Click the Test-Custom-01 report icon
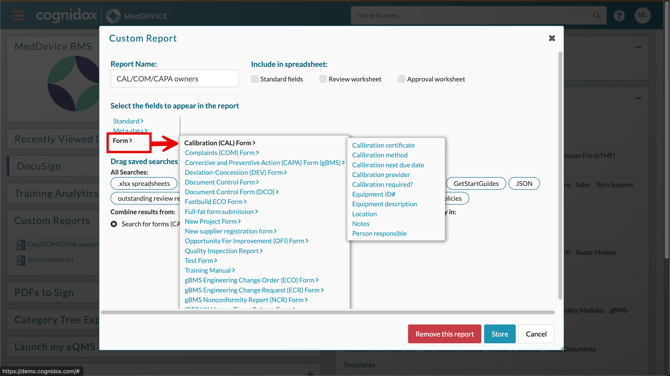 tap(21, 260)
